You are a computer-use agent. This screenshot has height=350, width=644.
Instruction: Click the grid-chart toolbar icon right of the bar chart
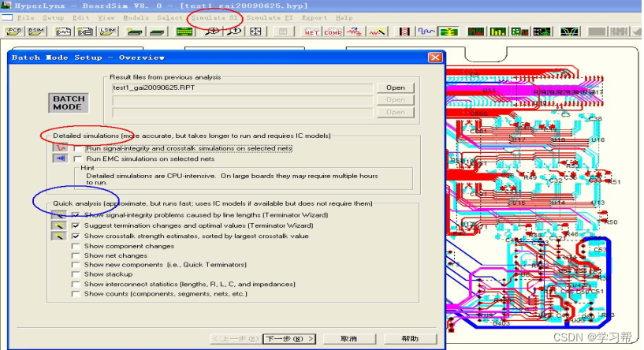(x=519, y=32)
